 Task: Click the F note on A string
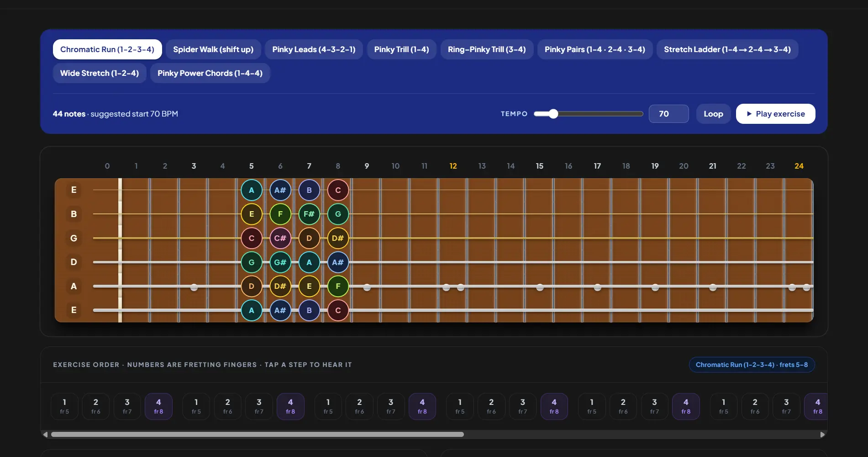pos(338,286)
